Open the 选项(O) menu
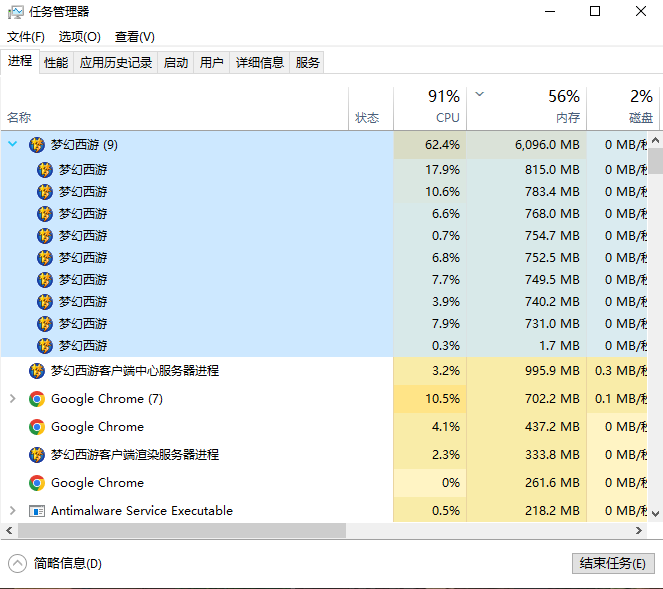 pos(79,37)
